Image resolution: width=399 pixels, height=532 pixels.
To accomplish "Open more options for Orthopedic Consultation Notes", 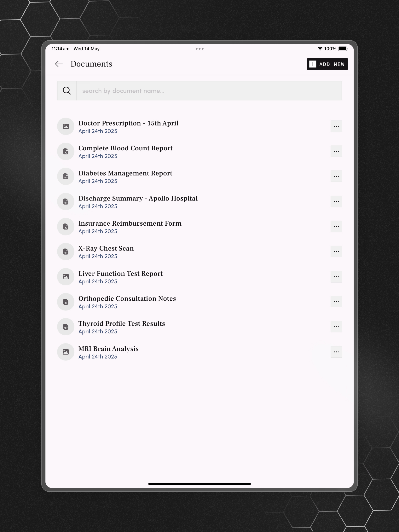I will point(336,302).
